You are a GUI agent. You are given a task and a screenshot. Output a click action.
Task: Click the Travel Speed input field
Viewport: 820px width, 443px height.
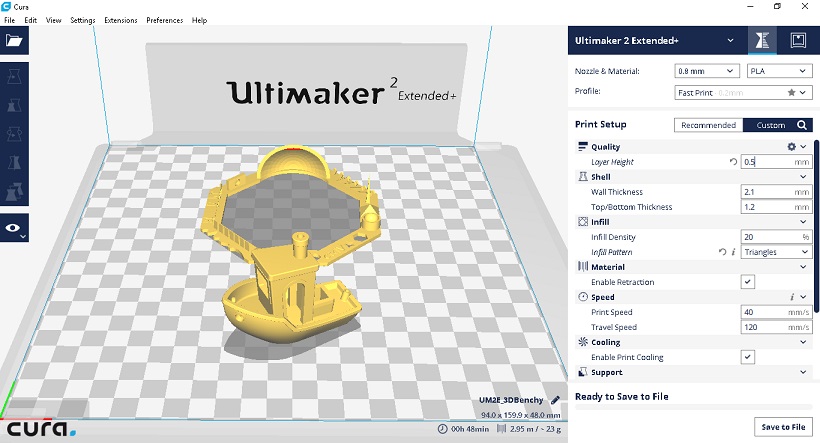click(776, 327)
